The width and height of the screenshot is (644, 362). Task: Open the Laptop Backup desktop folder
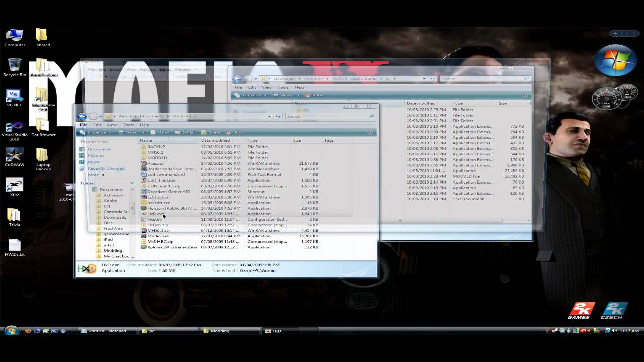tap(43, 160)
